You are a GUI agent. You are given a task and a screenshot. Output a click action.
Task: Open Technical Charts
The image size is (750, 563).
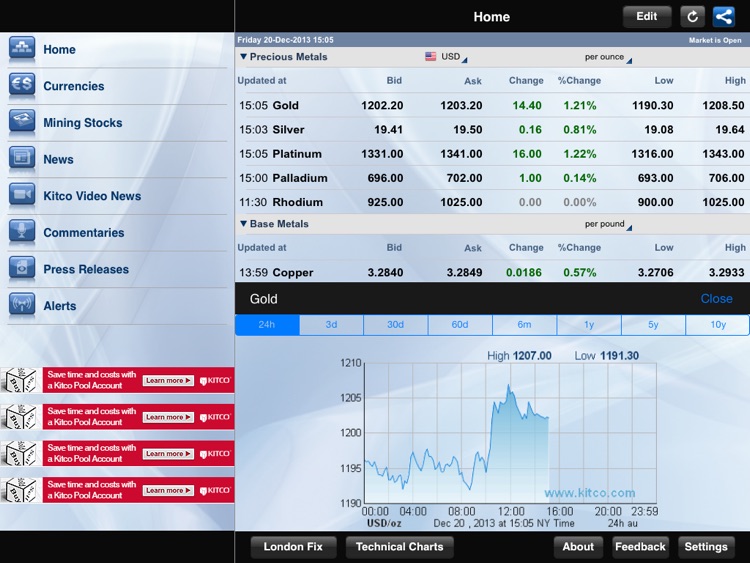[399, 547]
